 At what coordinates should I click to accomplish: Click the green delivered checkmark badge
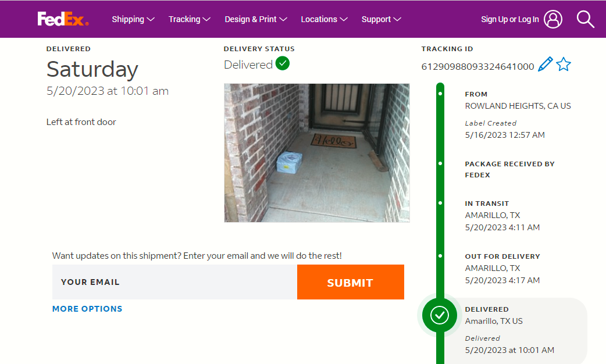[x=283, y=63]
